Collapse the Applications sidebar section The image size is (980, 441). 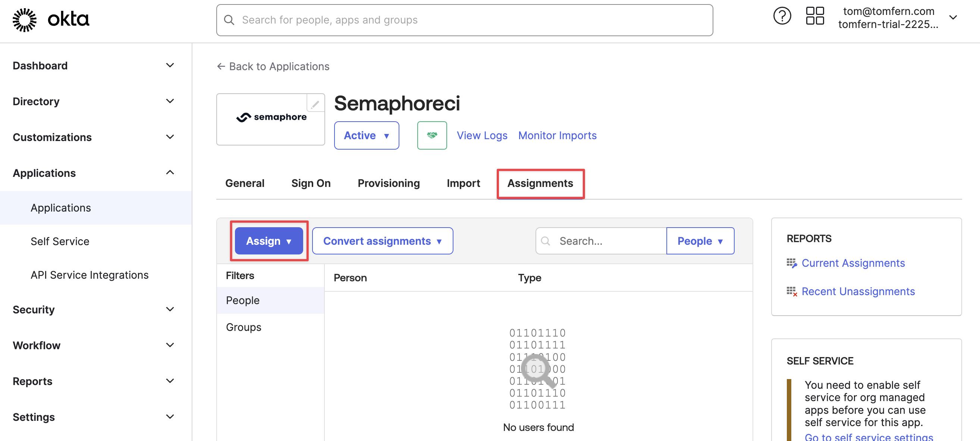(x=170, y=173)
